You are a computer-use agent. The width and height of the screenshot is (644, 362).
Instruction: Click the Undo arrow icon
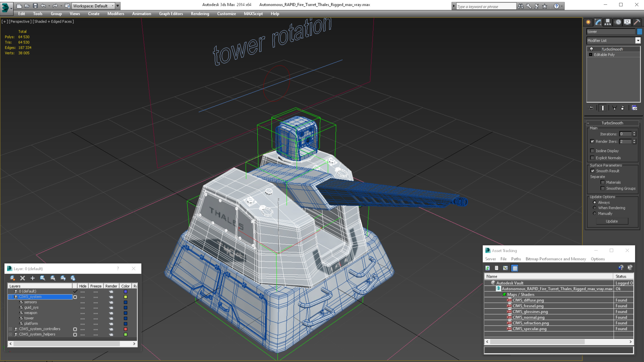pos(43,6)
